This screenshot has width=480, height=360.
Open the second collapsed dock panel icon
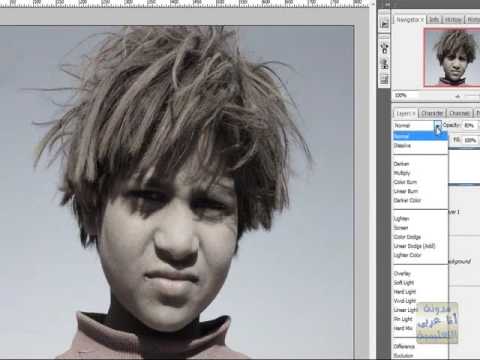coord(384,47)
